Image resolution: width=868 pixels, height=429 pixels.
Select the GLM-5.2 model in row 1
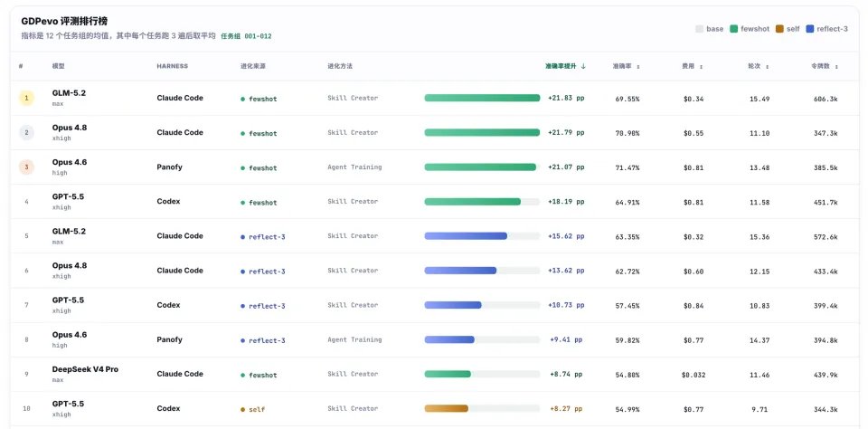70,93
